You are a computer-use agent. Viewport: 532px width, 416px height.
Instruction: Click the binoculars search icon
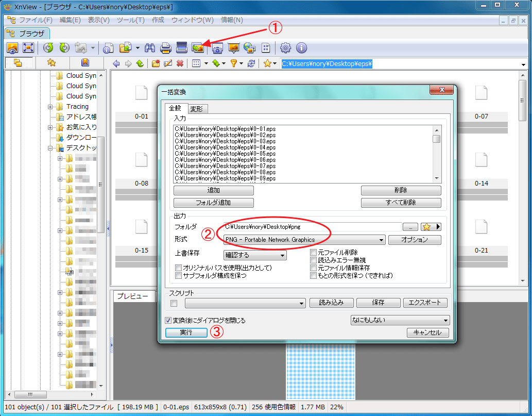(150, 48)
